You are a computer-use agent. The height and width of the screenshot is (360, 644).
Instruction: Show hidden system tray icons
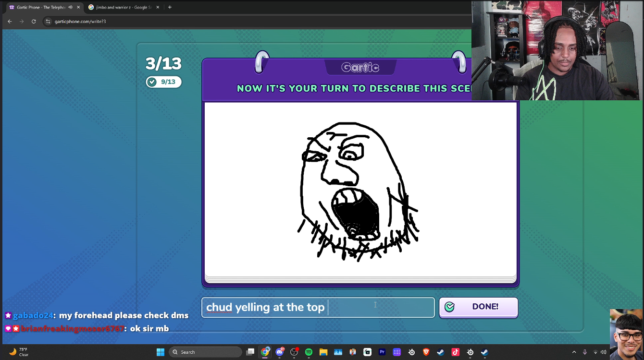click(x=574, y=352)
